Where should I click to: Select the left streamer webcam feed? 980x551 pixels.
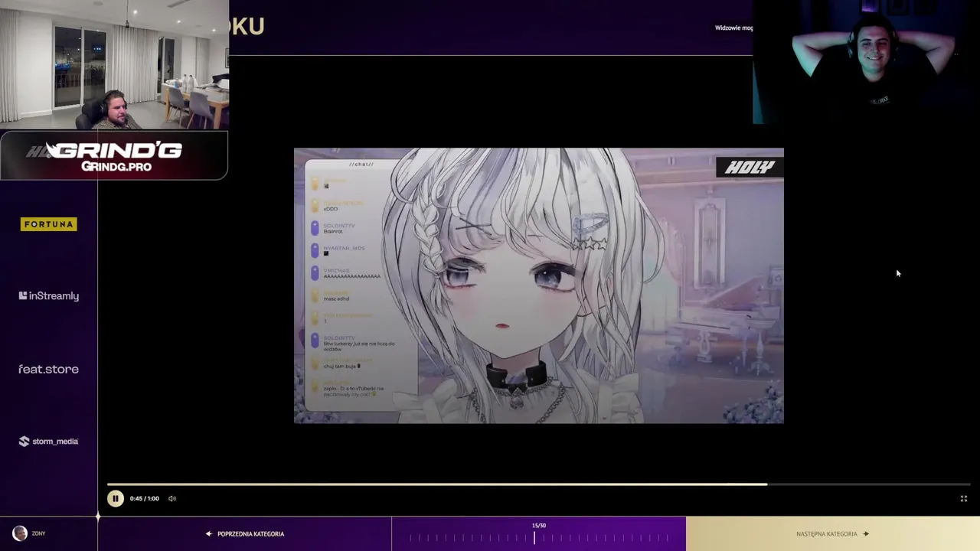[x=114, y=64]
